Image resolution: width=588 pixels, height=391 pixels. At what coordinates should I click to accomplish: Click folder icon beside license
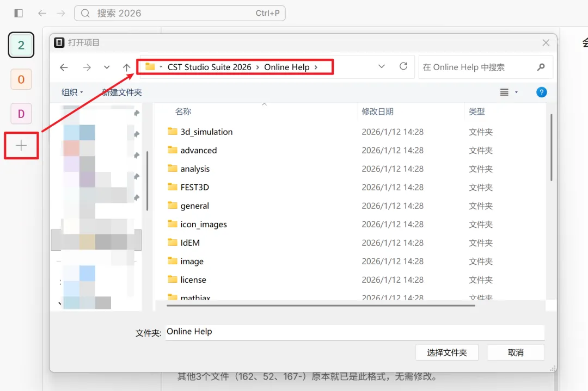[173, 279]
